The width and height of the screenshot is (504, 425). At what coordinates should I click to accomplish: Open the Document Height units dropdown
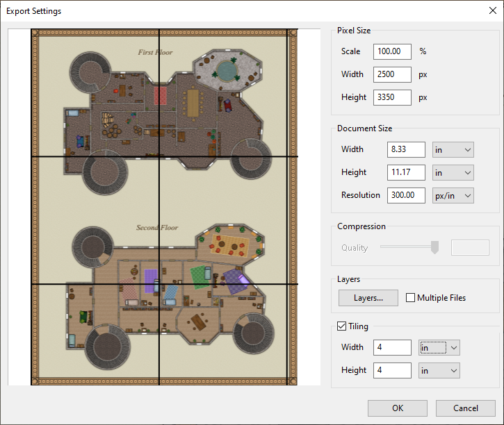(x=453, y=172)
